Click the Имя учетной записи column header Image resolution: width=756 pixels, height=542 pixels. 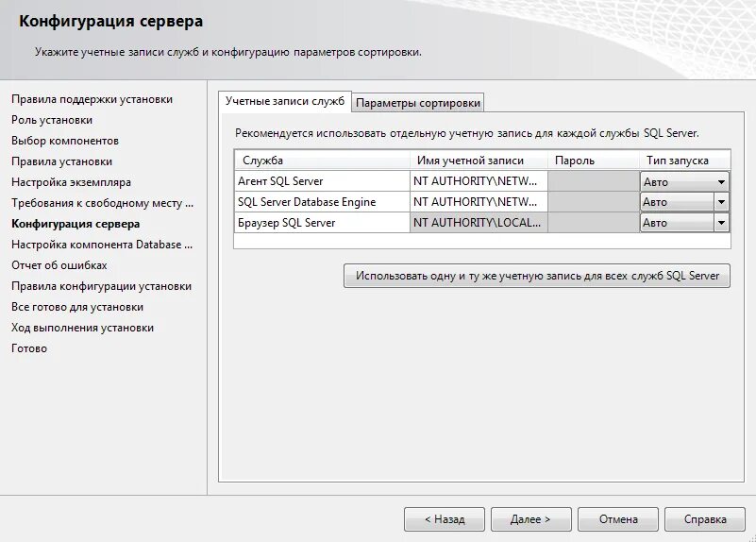pyautogui.click(x=479, y=161)
